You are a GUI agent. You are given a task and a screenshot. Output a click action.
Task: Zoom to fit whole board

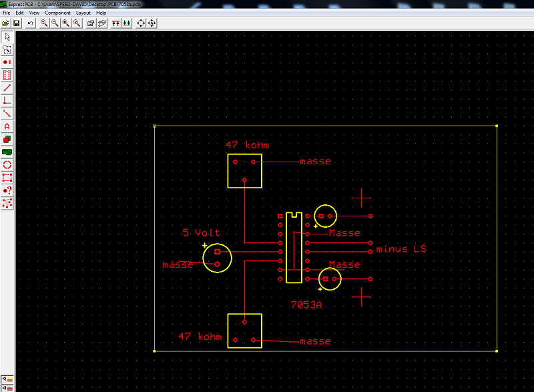(x=65, y=23)
